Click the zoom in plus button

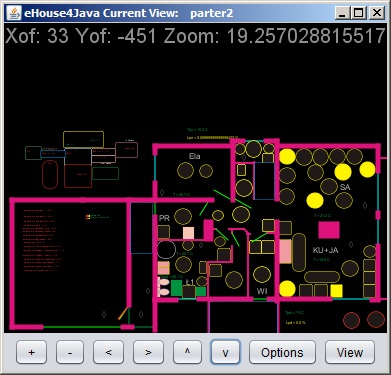[31, 352]
